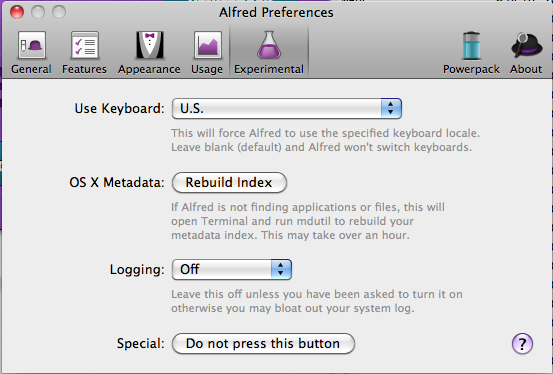Click the Do not press this button
Viewport: 553px width, 374px height.
point(263,343)
